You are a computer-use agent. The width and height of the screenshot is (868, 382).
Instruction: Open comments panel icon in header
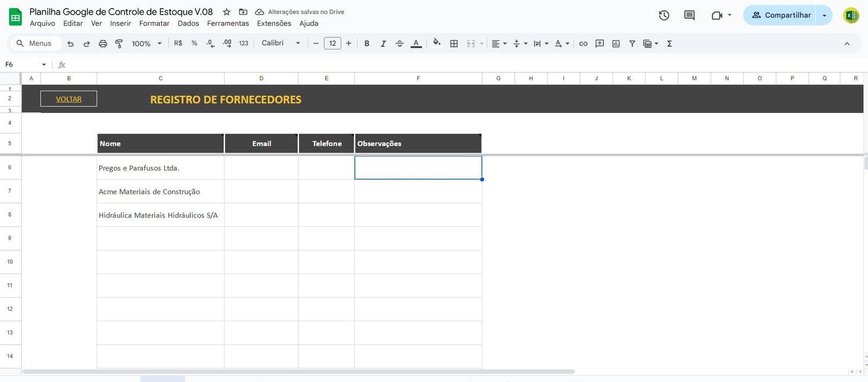[690, 15]
